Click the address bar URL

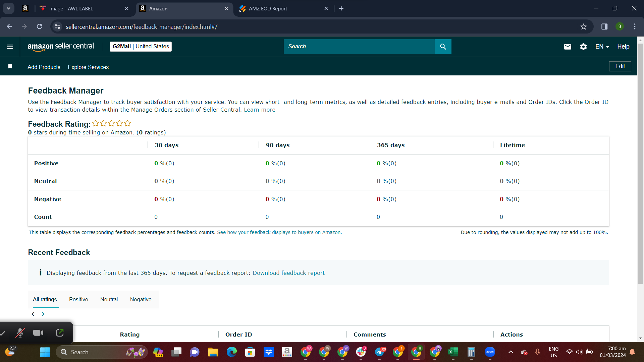pos(141,26)
